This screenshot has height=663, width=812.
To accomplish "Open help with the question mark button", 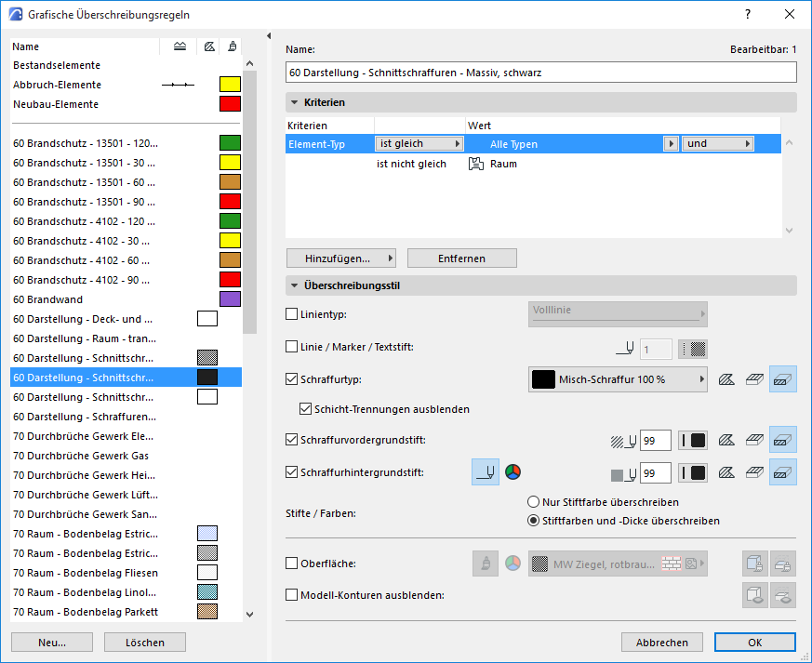I will click(x=747, y=15).
